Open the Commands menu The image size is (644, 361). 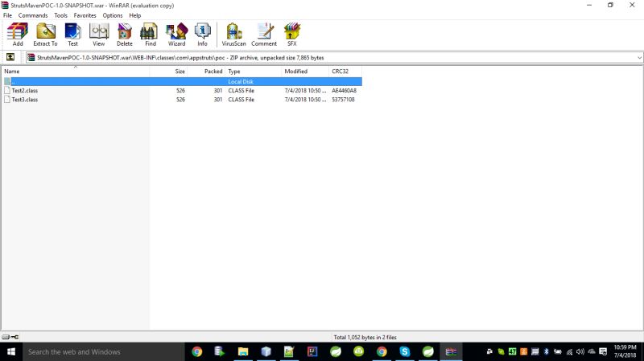tap(33, 15)
